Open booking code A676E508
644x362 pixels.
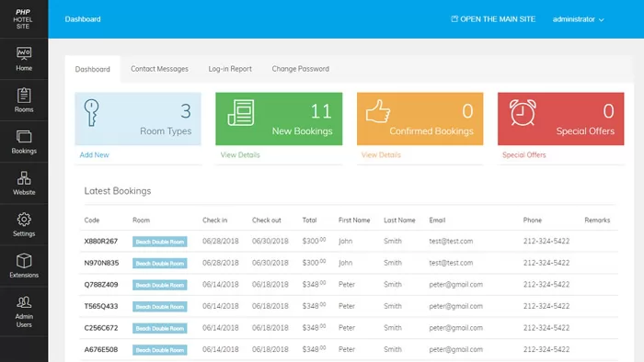coord(101,350)
